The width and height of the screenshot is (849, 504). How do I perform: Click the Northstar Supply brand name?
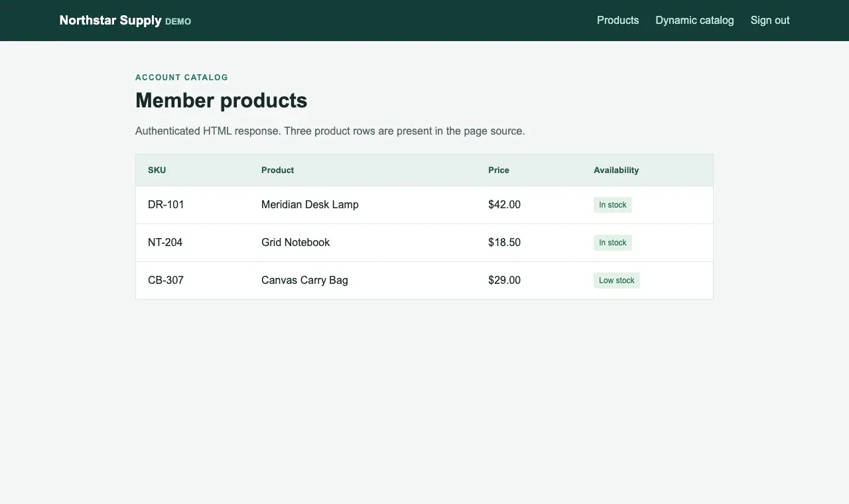pos(110,20)
